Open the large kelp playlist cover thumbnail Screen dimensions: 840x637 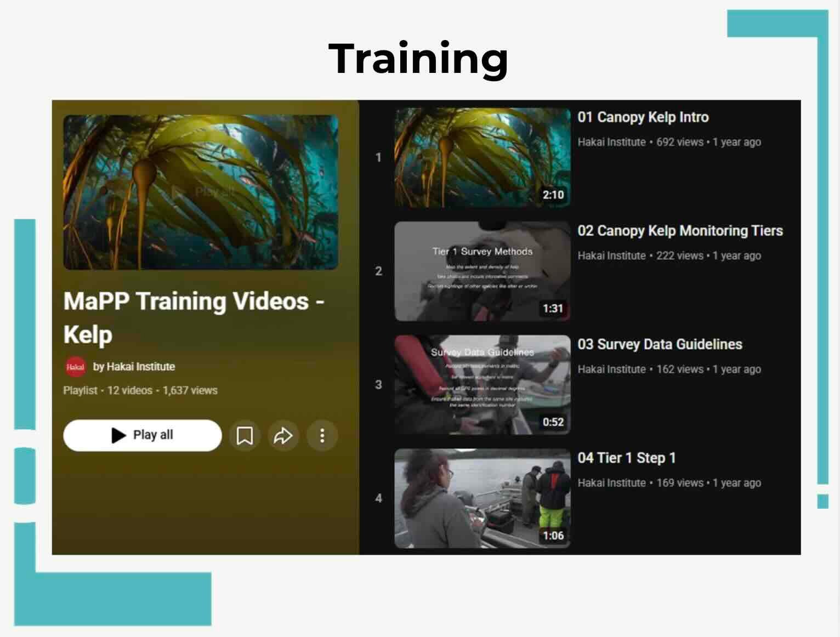pyautogui.click(x=201, y=192)
